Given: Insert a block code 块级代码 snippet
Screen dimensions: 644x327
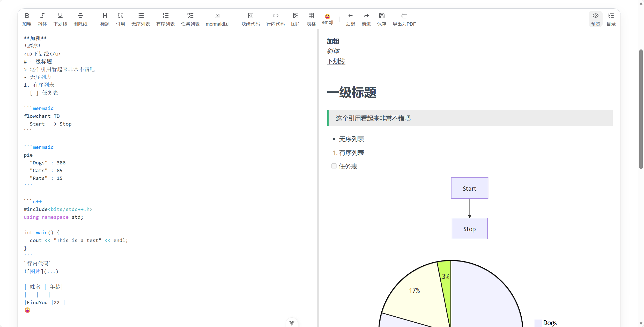Looking at the screenshot, I should (x=250, y=16).
